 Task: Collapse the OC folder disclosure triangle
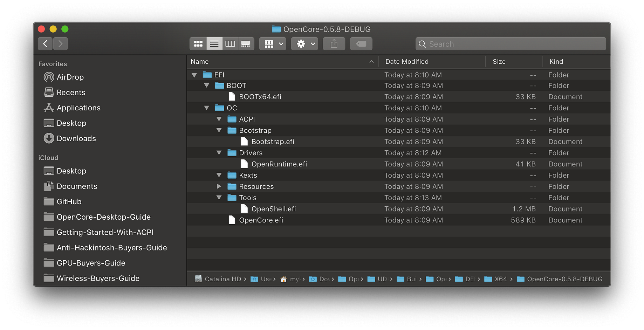(x=207, y=108)
